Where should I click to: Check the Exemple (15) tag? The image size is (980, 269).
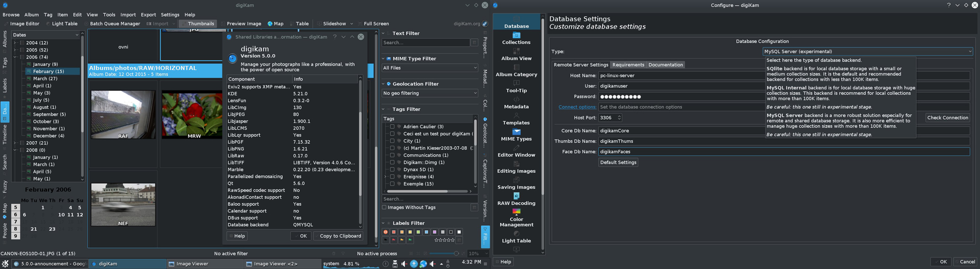click(392, 184)
